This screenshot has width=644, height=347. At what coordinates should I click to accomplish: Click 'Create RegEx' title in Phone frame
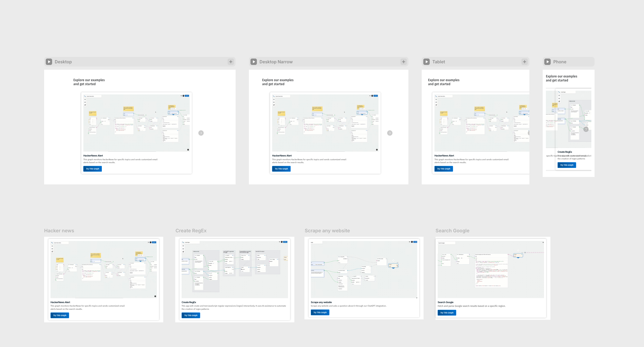coord(565,152)
